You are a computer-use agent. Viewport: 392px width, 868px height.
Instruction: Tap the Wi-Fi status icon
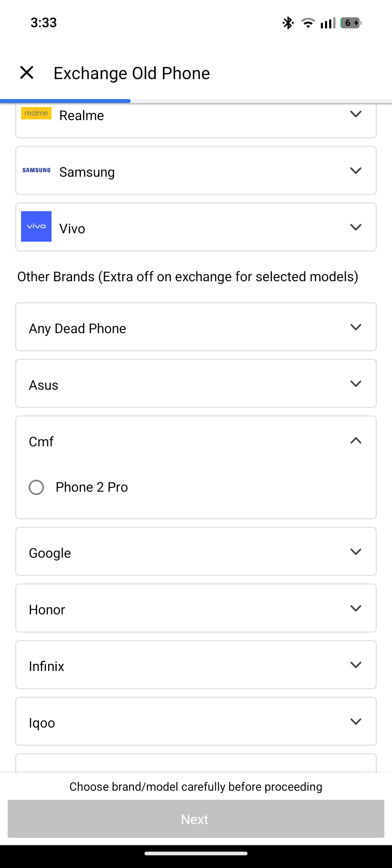[x=308, y=23]
